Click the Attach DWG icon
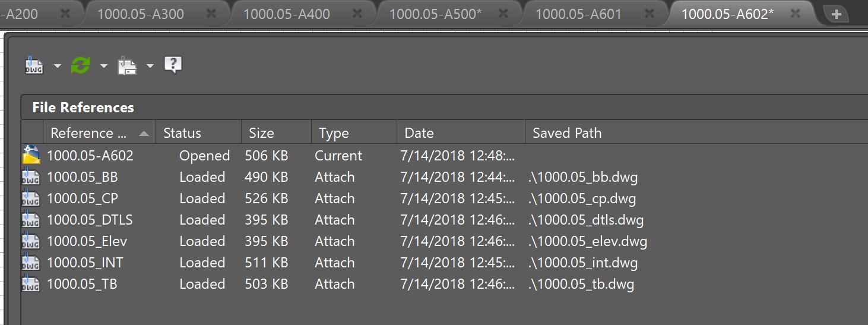This screenshot has width=868, height=325. 34,65
